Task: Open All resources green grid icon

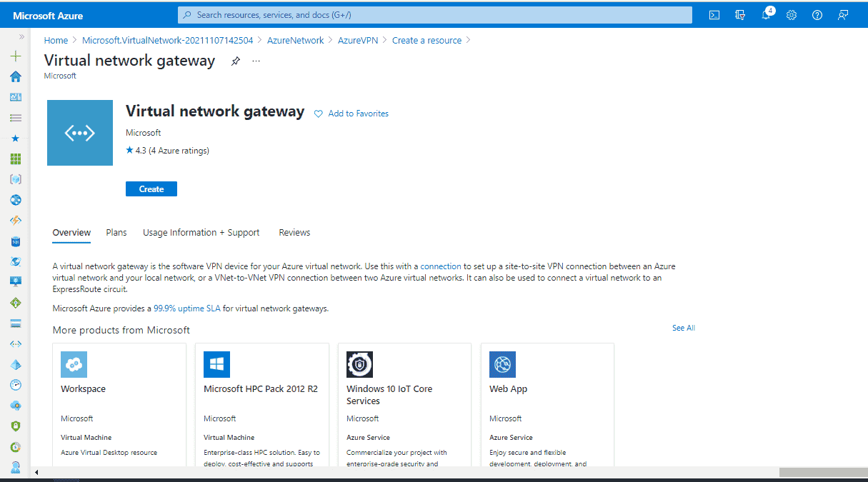Action: pyautogui.click(x=16, y=159)
